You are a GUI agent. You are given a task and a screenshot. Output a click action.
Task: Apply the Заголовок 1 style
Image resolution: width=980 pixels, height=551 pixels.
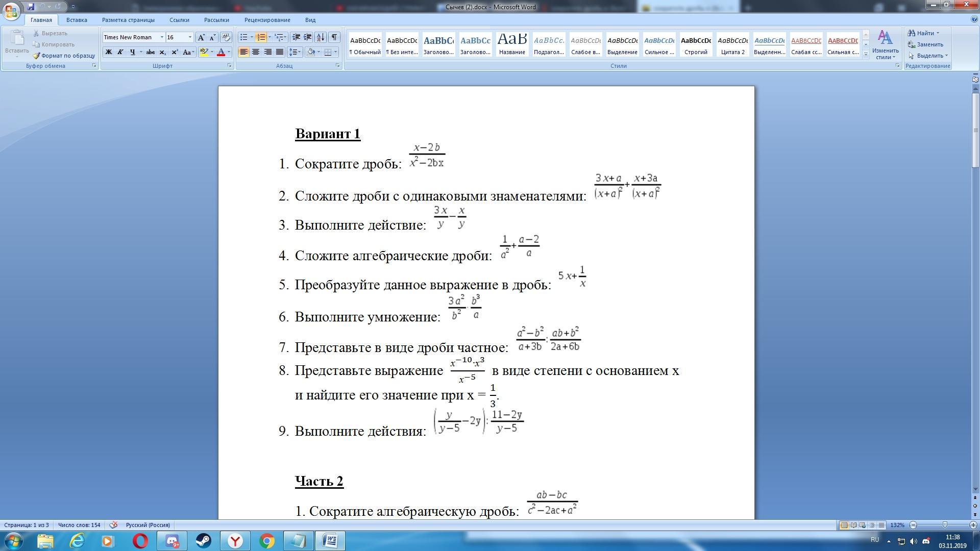438,45
